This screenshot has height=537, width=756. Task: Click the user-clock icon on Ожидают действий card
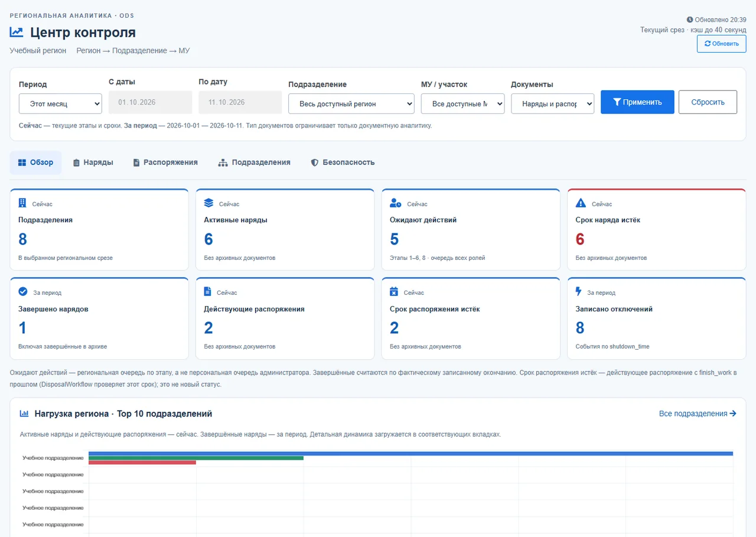pyautogui.click(x=396, y=203)
